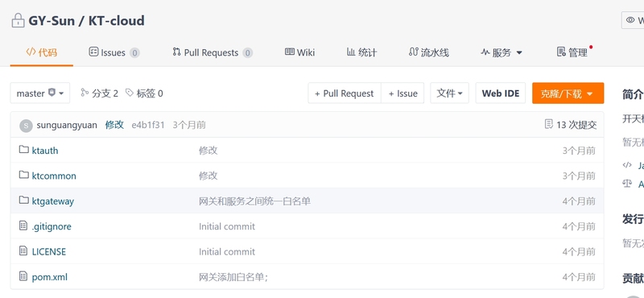
Task: Click the ktcommon folder icon
Action: (x=24, y=175)
